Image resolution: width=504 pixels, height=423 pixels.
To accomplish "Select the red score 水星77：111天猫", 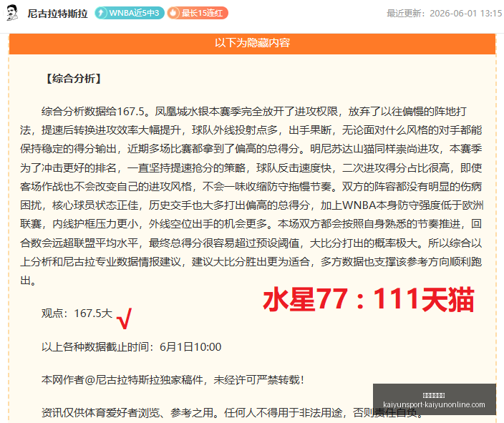I will [369, 300].
